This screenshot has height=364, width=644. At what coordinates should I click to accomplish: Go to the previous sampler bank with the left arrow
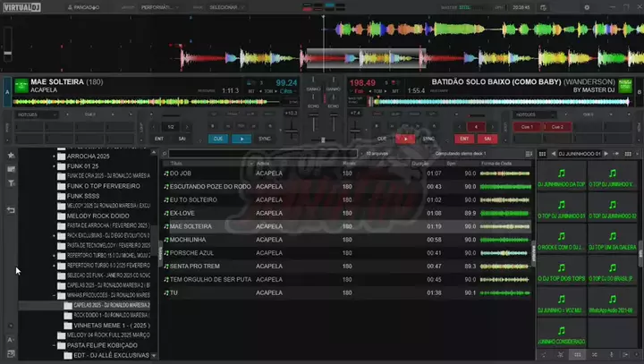pyautogui.click(x=554, y=154)
